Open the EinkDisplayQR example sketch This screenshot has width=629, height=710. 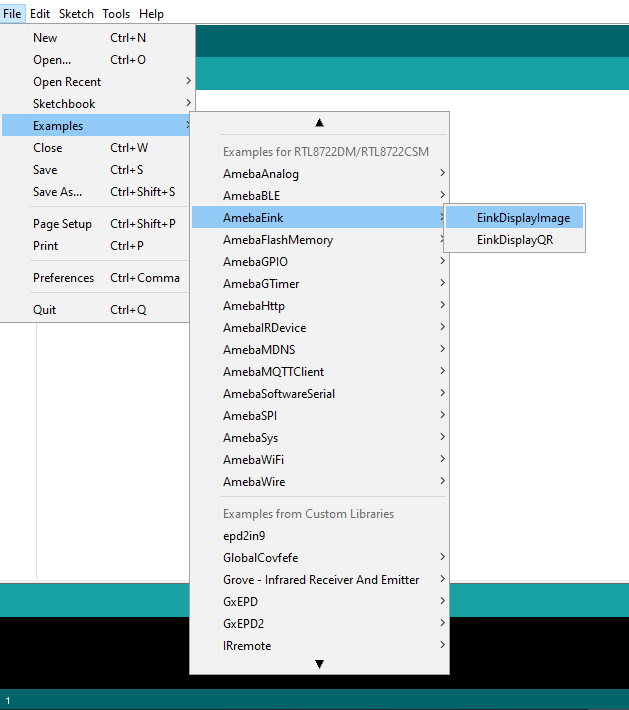[x=514, y=240]
